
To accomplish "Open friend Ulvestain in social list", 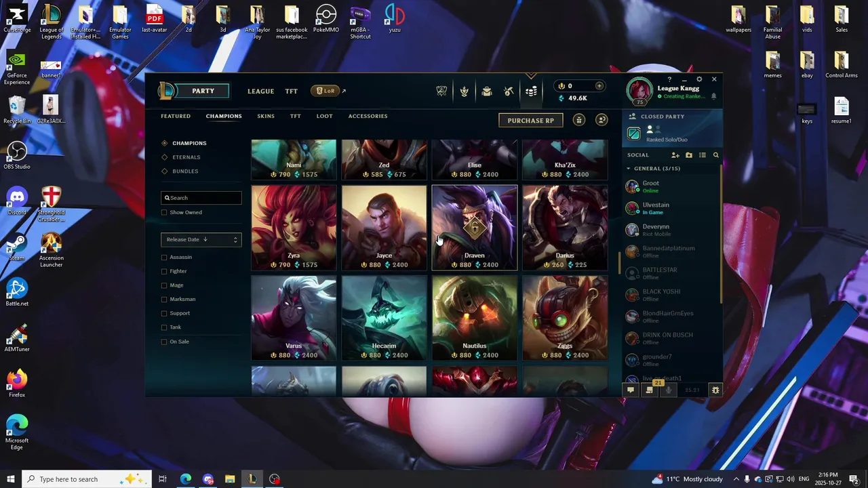I will 671,208.
